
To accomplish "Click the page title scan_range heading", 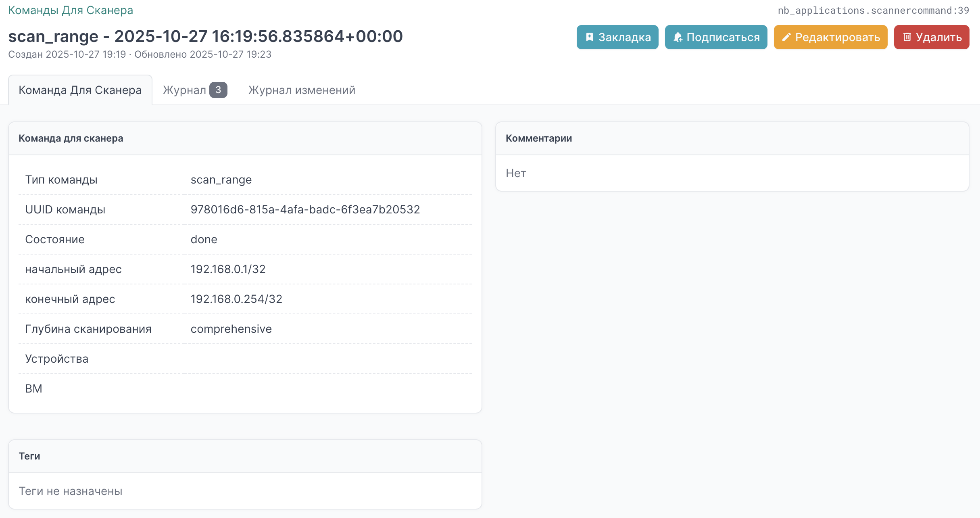I will click(x=205, y=36).
